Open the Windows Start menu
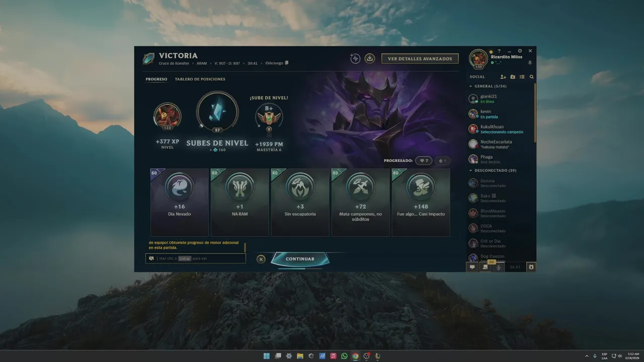This screenshot has width=644, height=362. pyautogui.click(x=267, y=356)
